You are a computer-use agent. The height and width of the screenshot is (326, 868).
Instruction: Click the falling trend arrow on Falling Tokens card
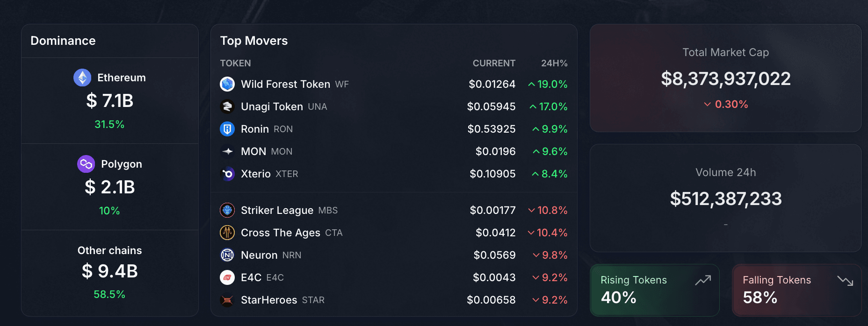(x=847, y=281)
